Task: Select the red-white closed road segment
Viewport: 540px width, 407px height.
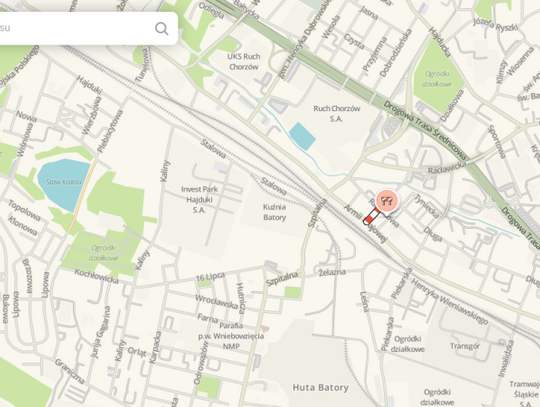Action: [x=372, y=218]
